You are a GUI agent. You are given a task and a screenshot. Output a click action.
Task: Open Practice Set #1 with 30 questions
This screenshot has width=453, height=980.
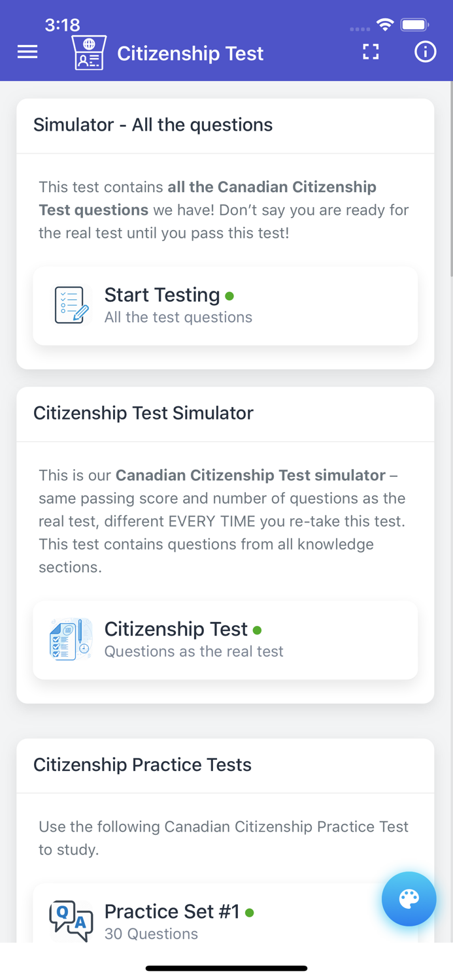[x=226, y=918]
